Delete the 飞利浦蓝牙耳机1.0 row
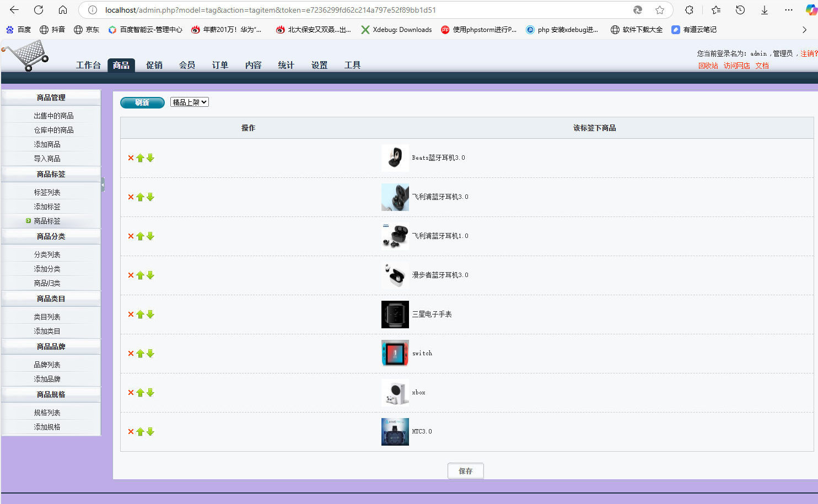The image size is (818, 504). 131,236
